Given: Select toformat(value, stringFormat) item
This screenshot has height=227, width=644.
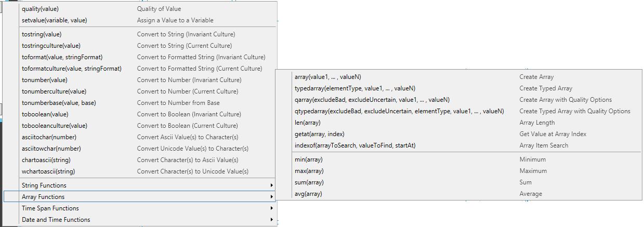Looking at the screenshot, I should [x=62, y=57].
